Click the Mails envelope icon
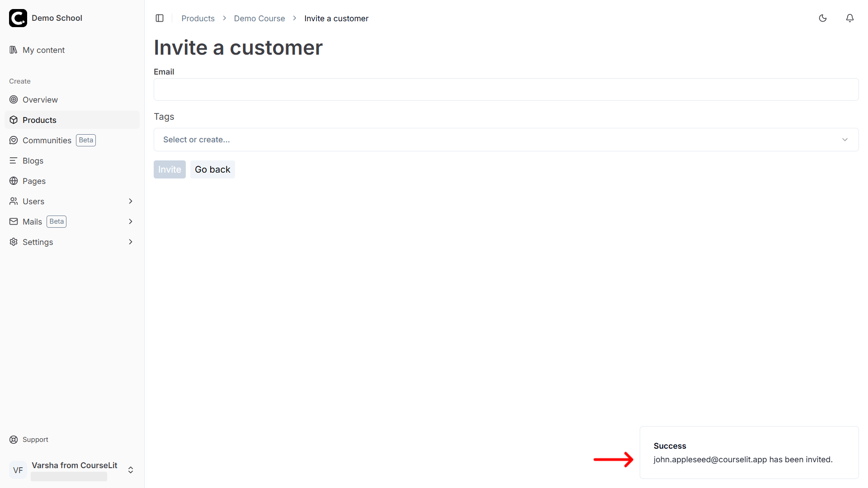Viewport: 868px width, 488px height. [x=14, y=221]
